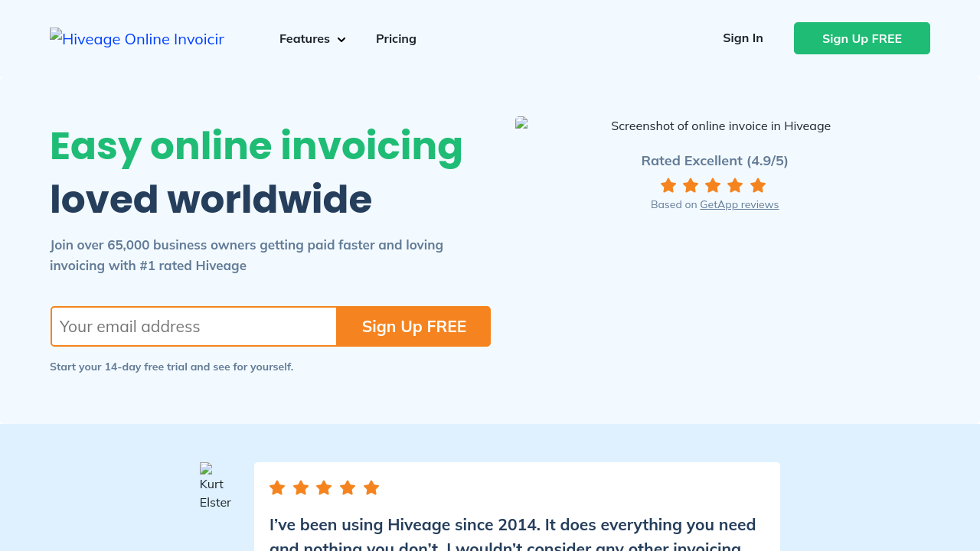This screenshot has width=980, height=551.
Task: Click the Sign In link
Action: pyautogui.click(x=743, y=38)
